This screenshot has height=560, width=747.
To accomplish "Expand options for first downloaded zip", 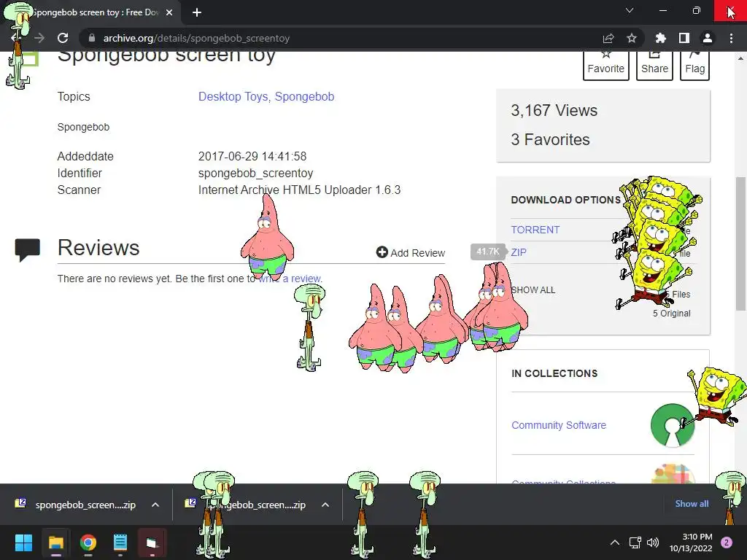I will click(x=155, y=505).
